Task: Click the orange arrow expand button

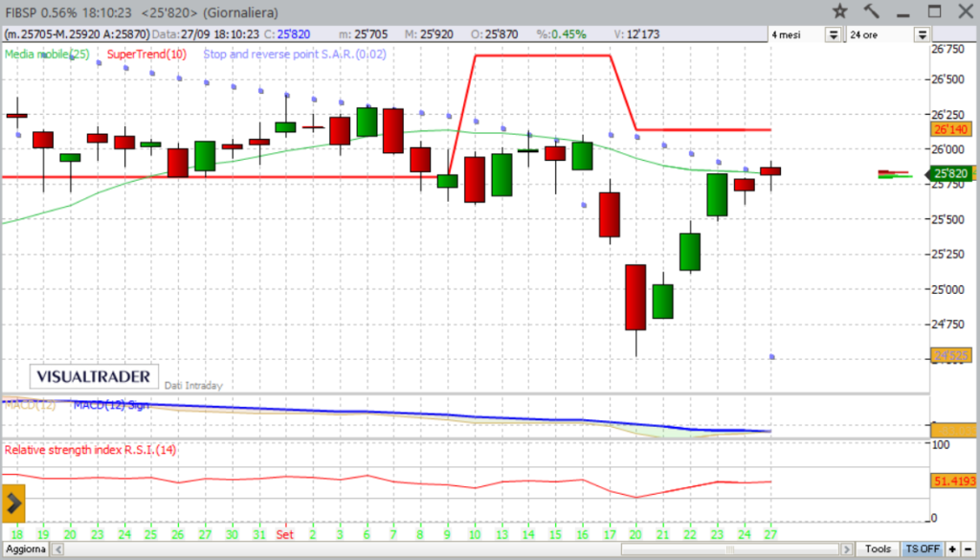Action: (x=13, y=501)
